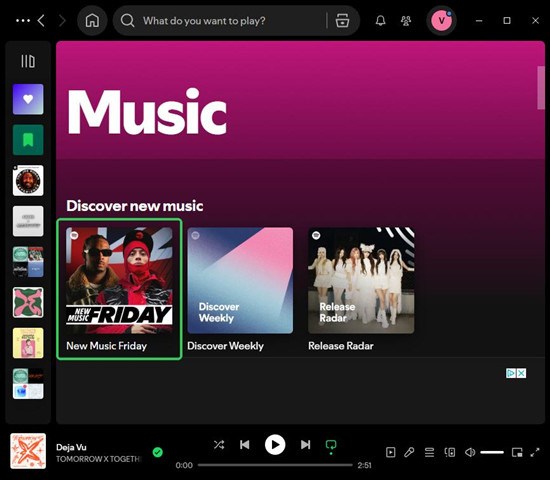Maximize the Spotify window

coord(507,21)
